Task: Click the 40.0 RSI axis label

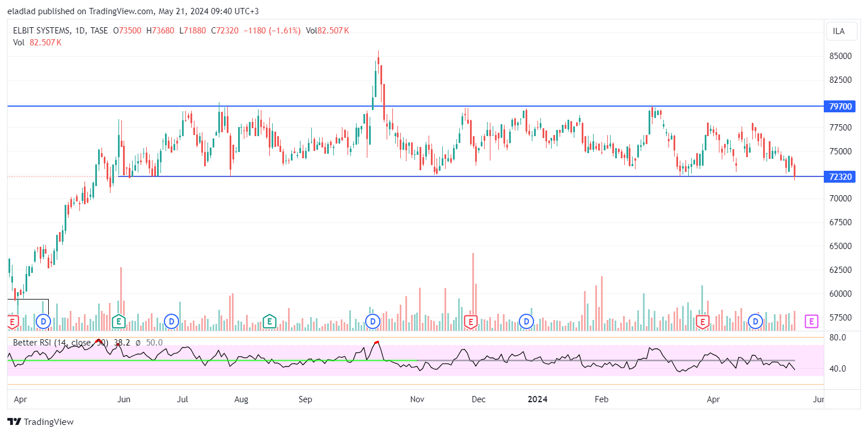Action: pos(837,369)
